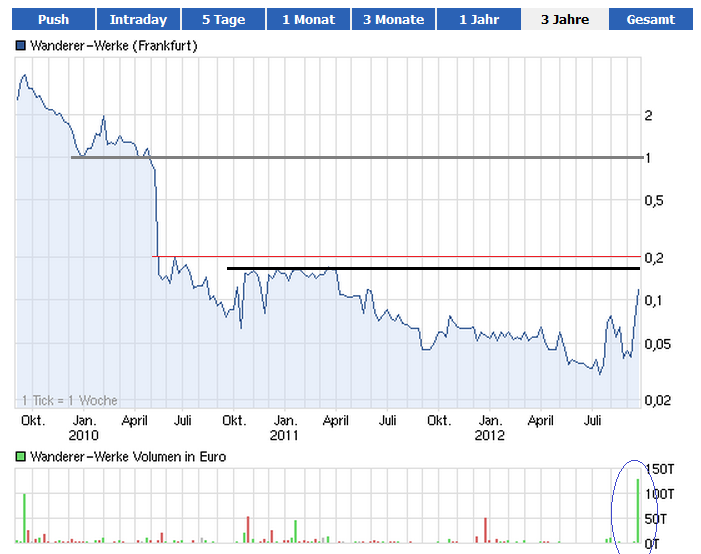Click the 0,2 price axis label
The height and width of the screenshot is (554, 701).
[x=654, y=258]
